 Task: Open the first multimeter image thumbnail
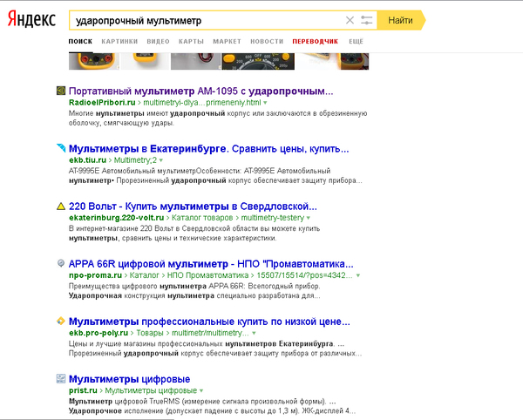pos(94,61)
